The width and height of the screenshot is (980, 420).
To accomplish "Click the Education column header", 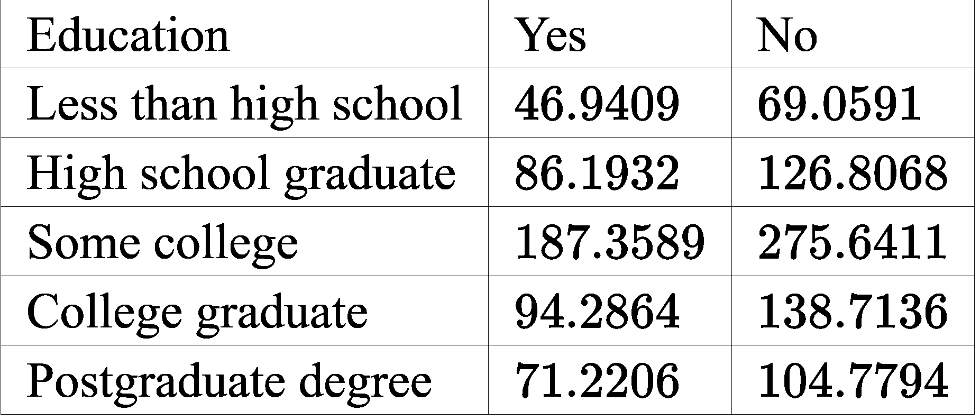I will (128, 35).
